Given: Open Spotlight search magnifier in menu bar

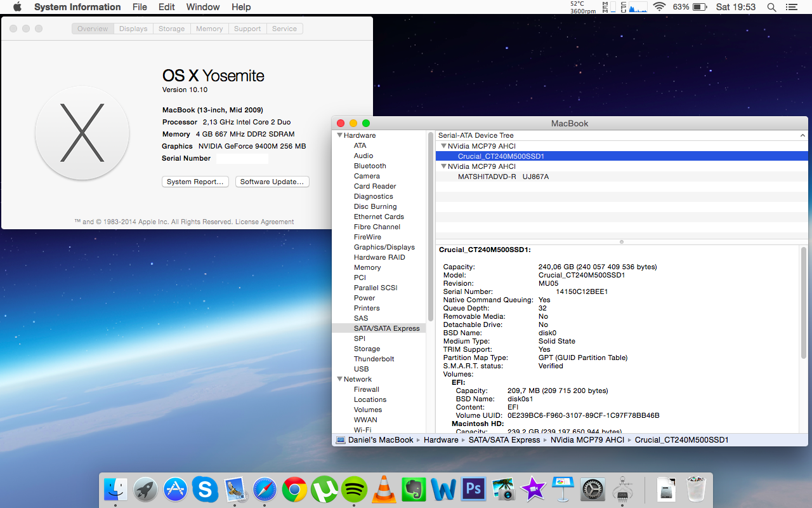Looking at the screenshot, I should click(x=771, y=7).
